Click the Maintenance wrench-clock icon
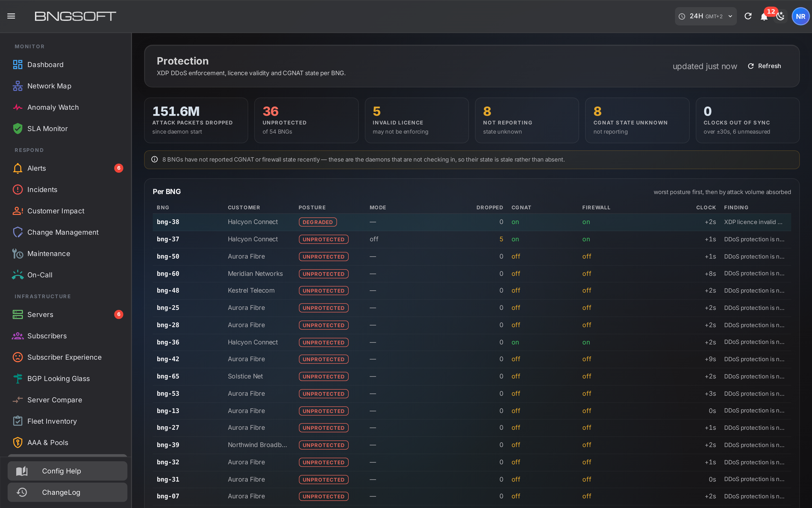Screen dimensions: 812x508 (x=18, y=254)
